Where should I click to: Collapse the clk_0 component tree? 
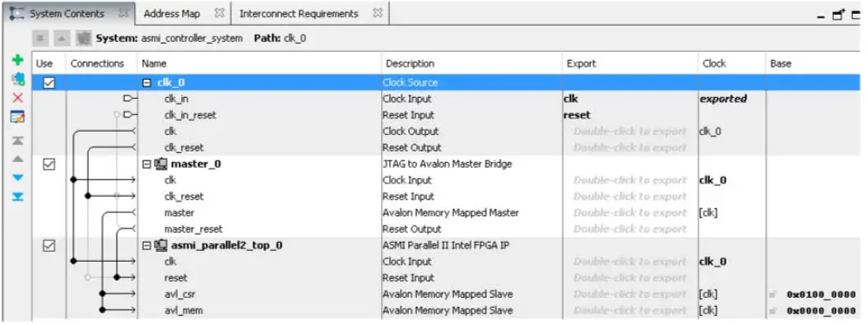point(146,82)
